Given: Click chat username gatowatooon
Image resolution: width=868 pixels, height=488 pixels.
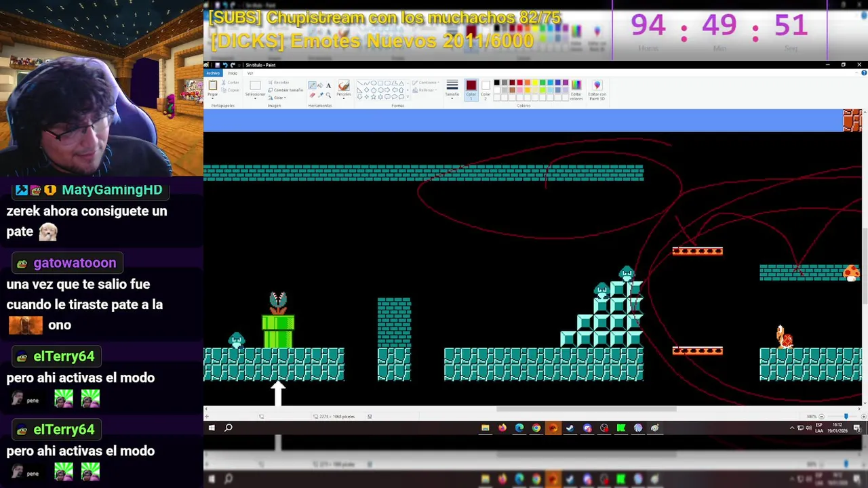Looking at the screenshot, I should 75,263.
